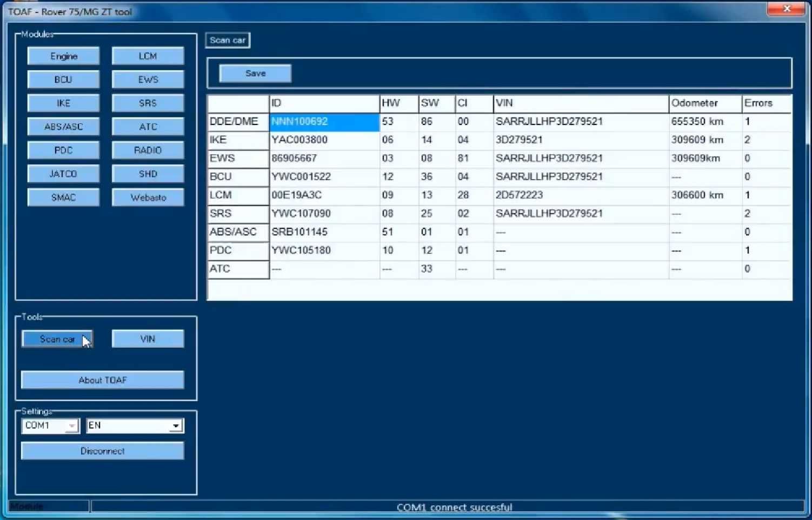Select the PDC row header in table
The width and height of the screenshot is (812, 520).
(x=238, y=251)
